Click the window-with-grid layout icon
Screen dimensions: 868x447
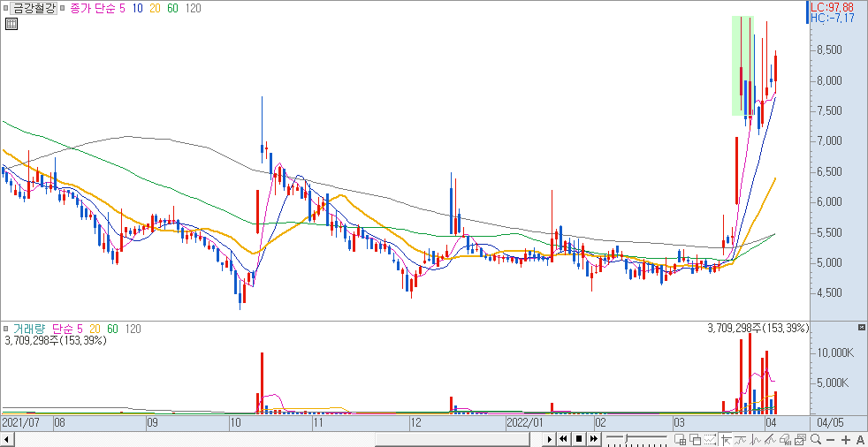(681, 439)
